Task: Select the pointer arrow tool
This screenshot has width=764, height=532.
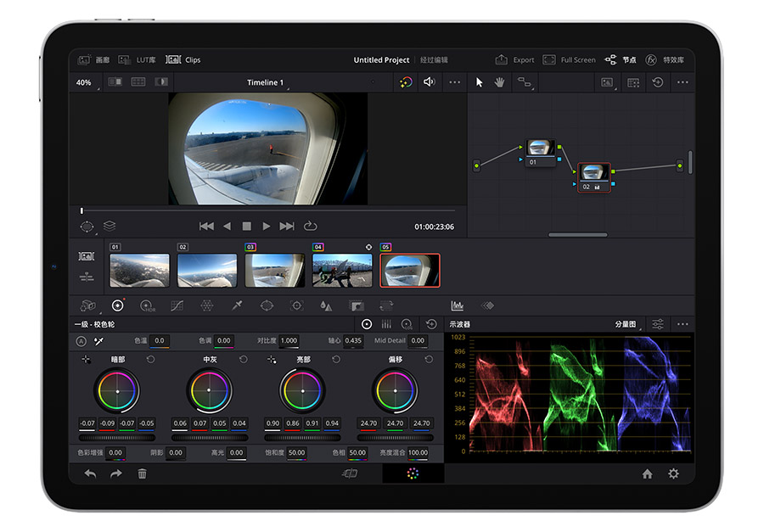Action: tap(480, 82)
